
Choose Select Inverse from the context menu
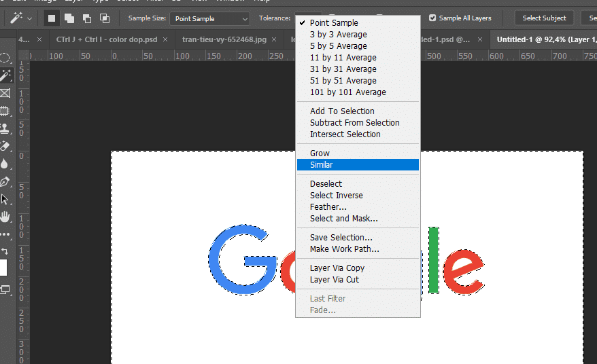pos(337,196)
